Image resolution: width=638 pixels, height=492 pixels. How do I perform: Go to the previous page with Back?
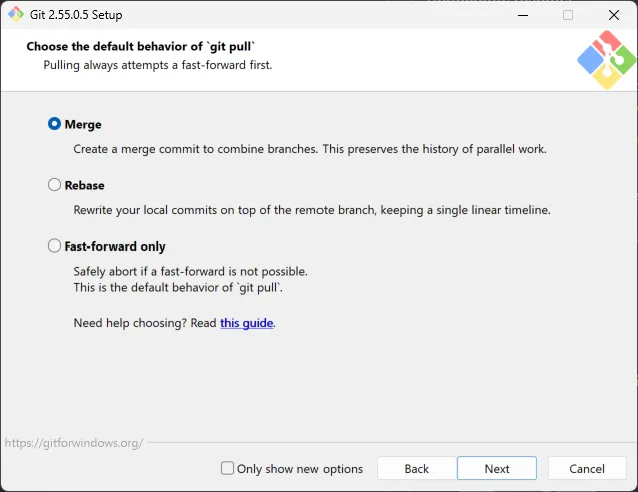(x=417, y=468)
